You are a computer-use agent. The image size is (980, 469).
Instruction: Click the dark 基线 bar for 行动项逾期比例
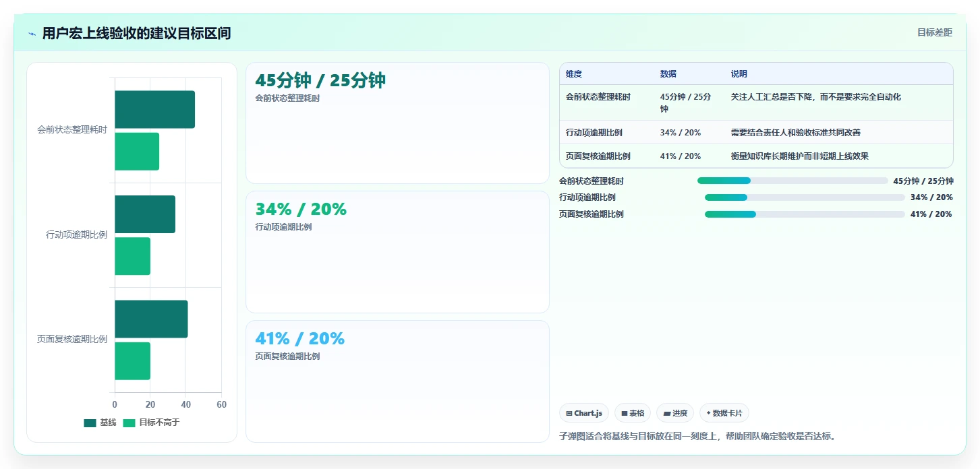145,214
